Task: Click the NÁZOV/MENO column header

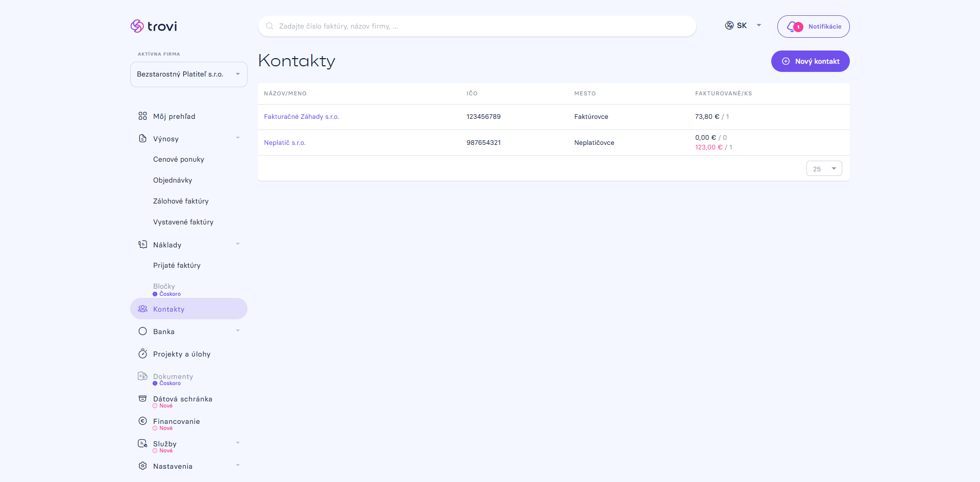Action: 285,94
